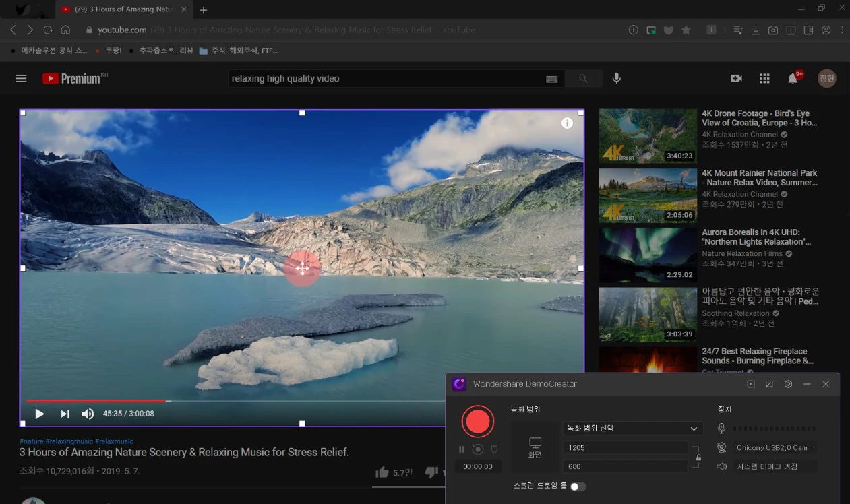Click the recording height field showing 680
This screenshot has height=504, width=850.
click(x=625, y=466)
